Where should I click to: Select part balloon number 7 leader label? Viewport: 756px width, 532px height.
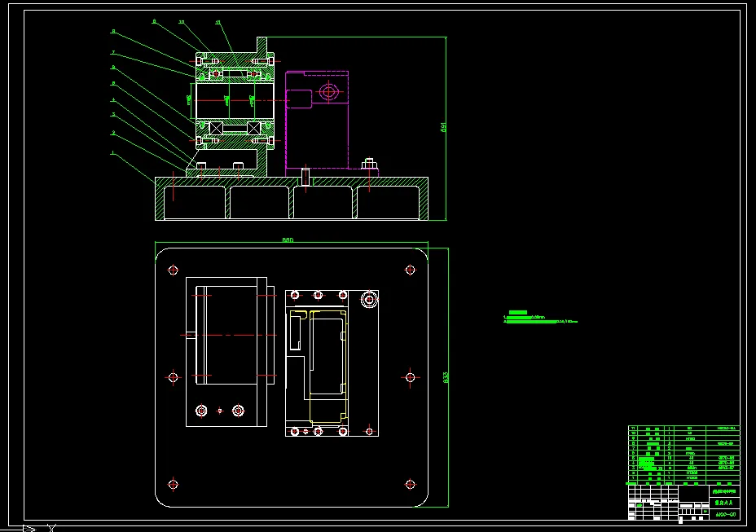pos(113,53)
